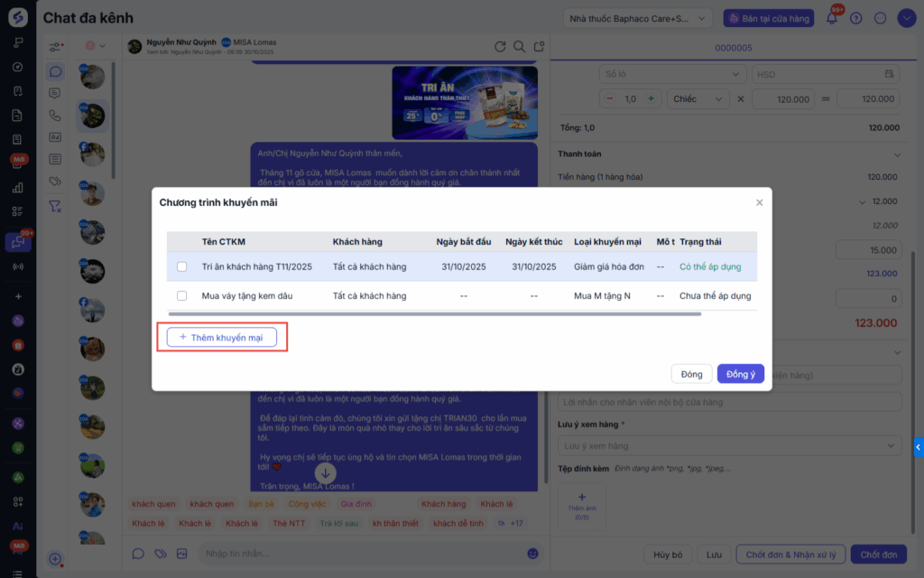Open the Ad sidebar icon
The image size is (924, 578).
pos(55,137)
